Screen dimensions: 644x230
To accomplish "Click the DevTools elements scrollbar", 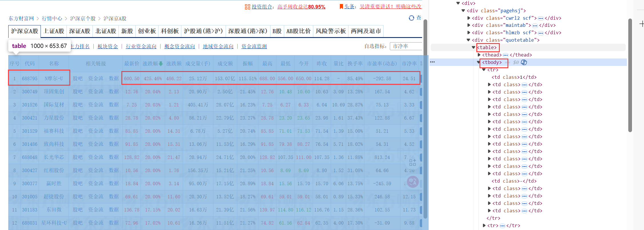I will click(x=630, y=75).
